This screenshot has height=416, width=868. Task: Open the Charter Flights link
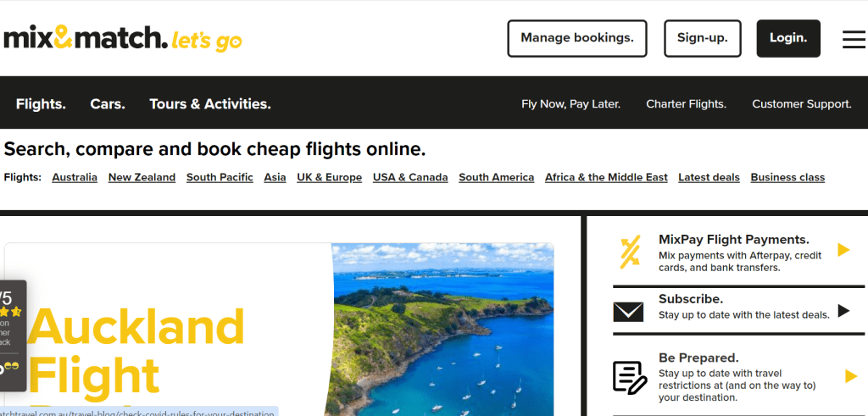687,104
